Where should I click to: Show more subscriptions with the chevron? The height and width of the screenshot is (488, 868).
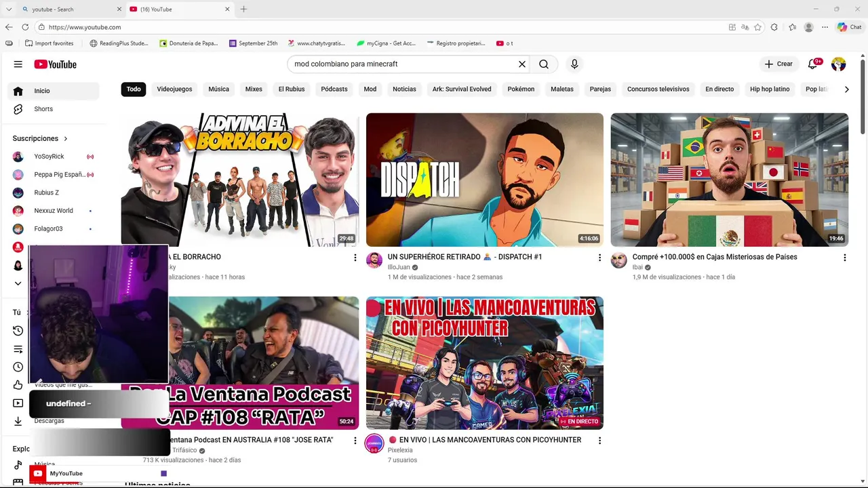18,283
